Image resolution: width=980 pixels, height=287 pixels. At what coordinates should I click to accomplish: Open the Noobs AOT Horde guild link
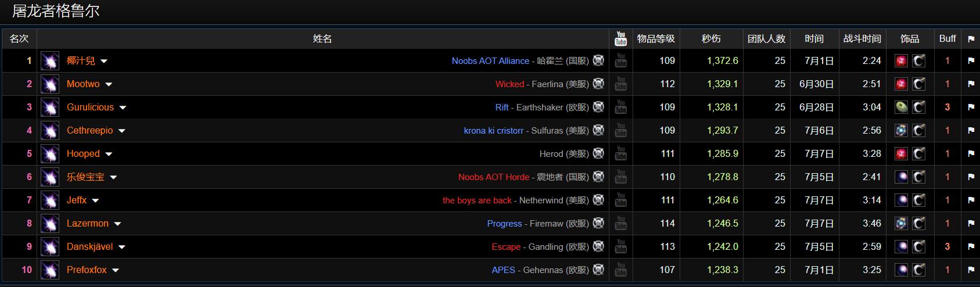[x=494, y=177]
